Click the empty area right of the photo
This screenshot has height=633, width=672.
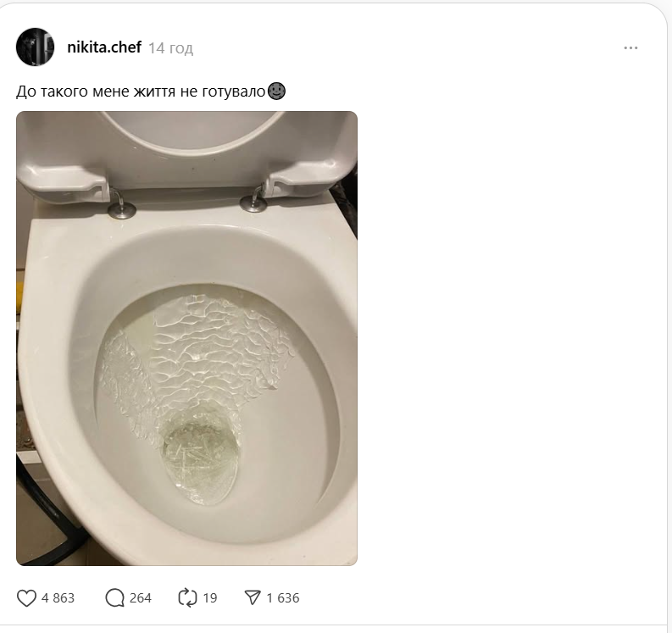pyautogui.click(x=508, y=339)
